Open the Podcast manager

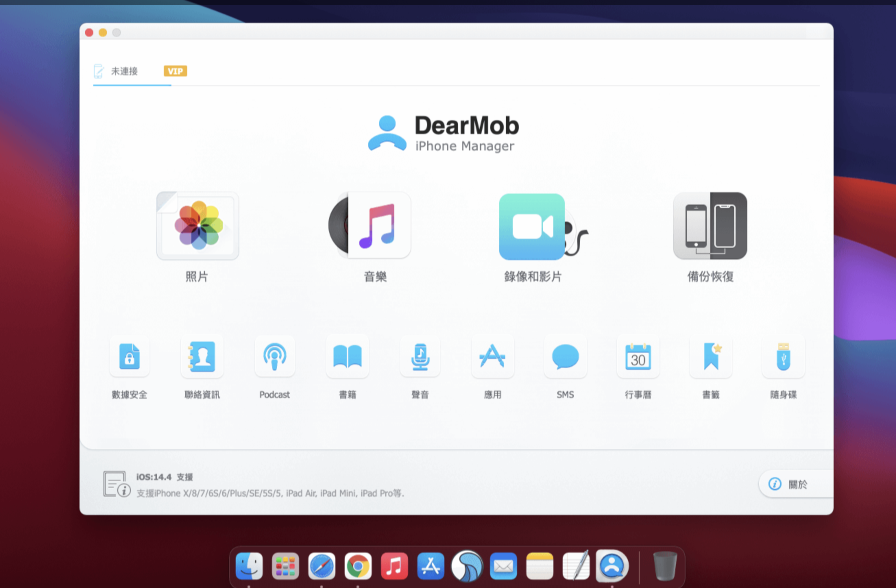(x=275, y=356)
